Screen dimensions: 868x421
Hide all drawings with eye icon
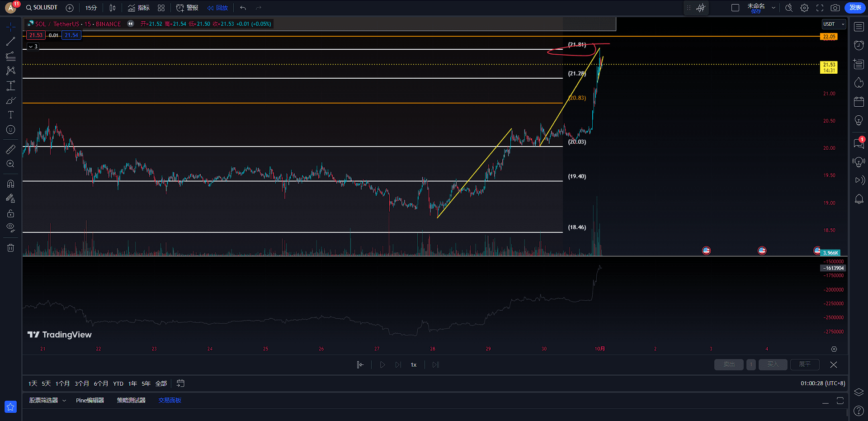coord(10,227)
